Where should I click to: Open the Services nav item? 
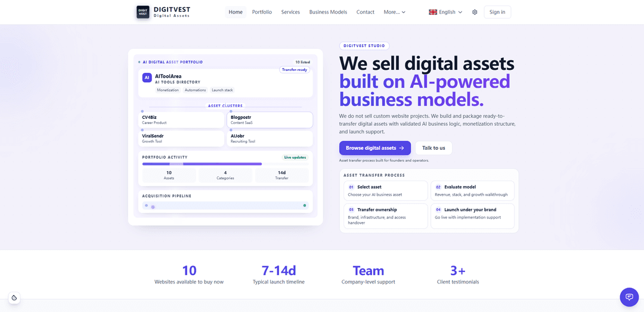tap(290, 12)
